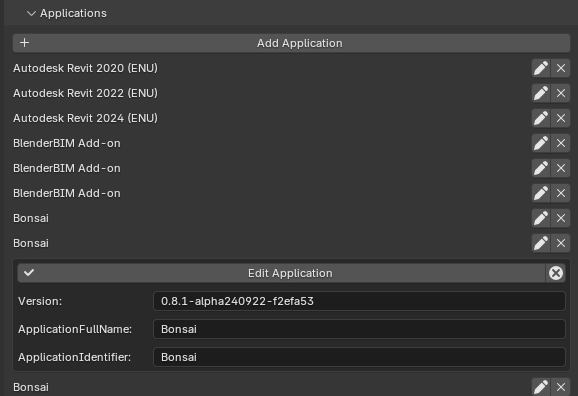
Task: Select the Autodesk Revit 2020 (ENU) label
Action: (86, 68)
